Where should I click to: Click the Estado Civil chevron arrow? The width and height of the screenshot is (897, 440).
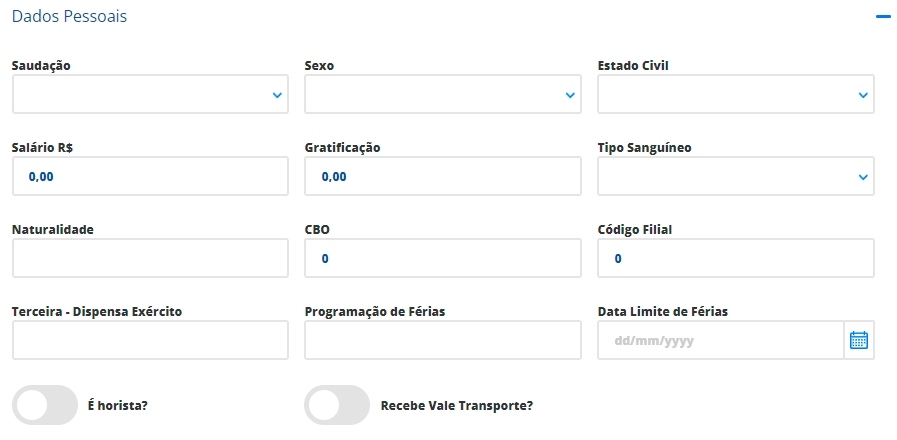pyautogui.click(x=863, y=95)
